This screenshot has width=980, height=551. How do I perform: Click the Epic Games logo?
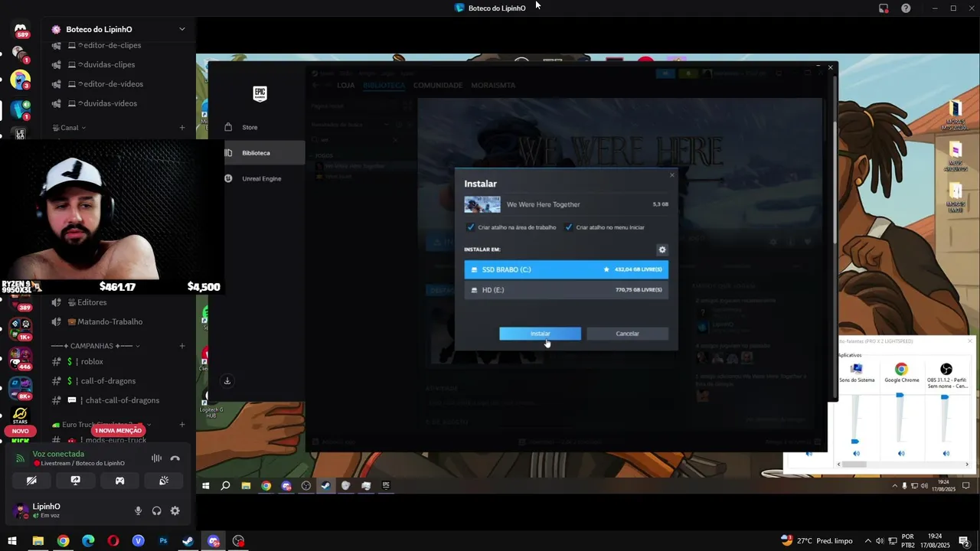tap(260, 93)
